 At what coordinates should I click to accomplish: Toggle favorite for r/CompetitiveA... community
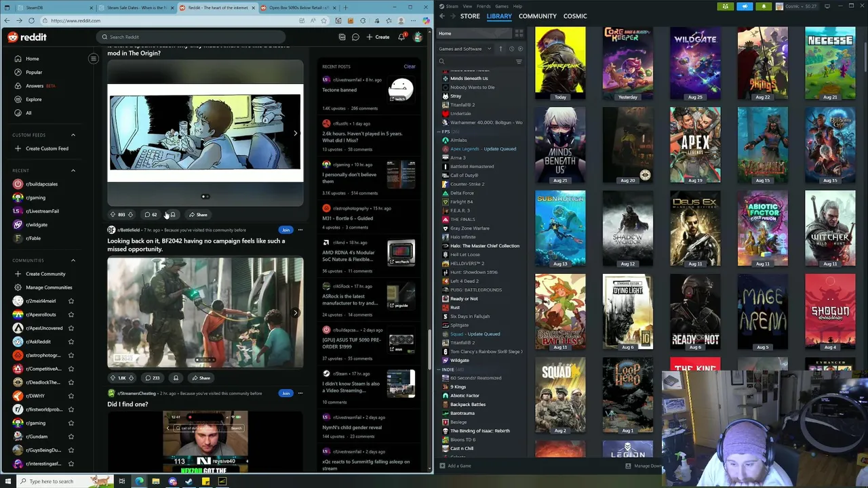pyautogui.click(x=71, y=369)
